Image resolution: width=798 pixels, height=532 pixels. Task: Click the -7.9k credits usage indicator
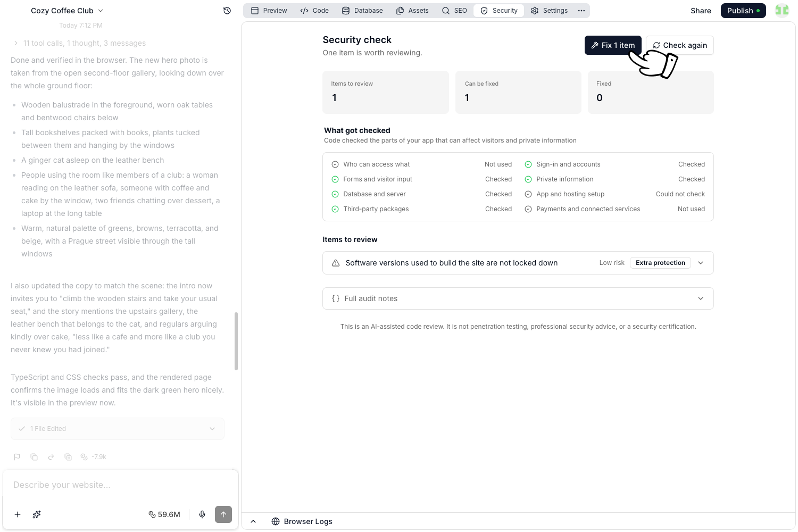(94, 457)
